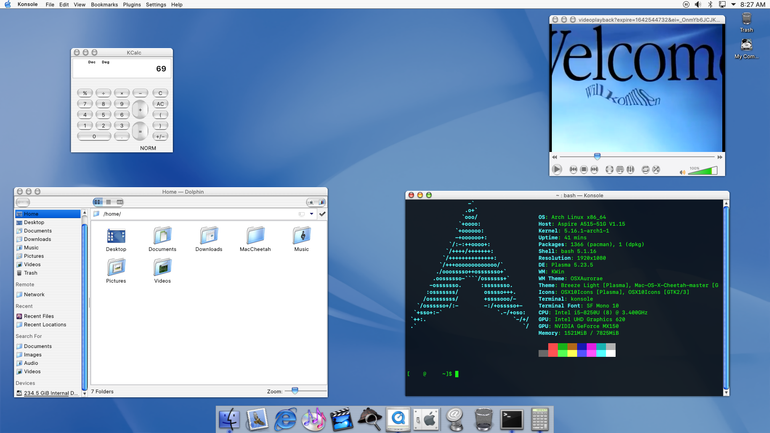Click the 7 key in KCalc
This screenshot has width=770, height=433.
pos(84,104)
